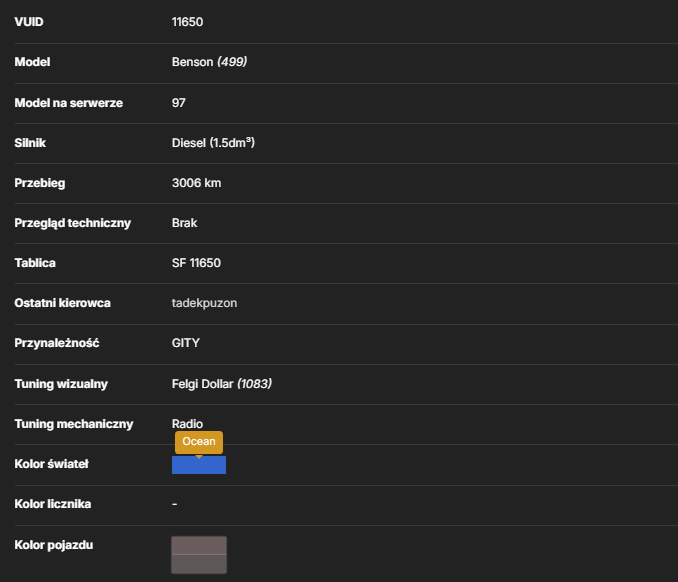Click the Model na serwerze value 97
This screenshot has height=582, width=678.
click(x=179, y=103)
